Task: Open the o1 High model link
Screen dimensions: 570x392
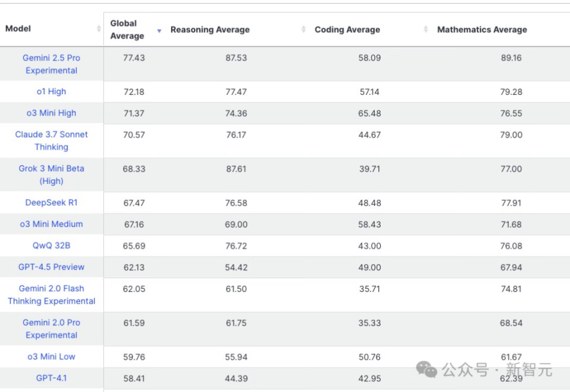Action: tap(51, 91)
